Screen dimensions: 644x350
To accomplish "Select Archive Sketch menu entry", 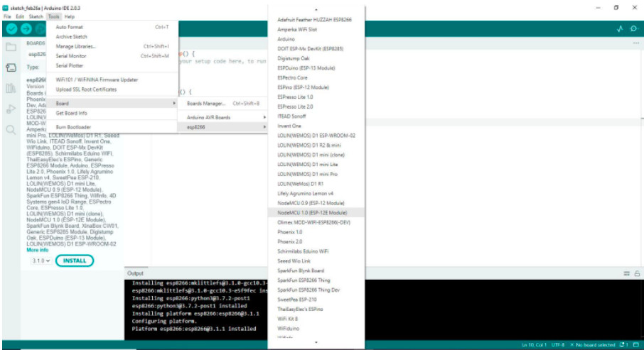I will click(112, 37).
